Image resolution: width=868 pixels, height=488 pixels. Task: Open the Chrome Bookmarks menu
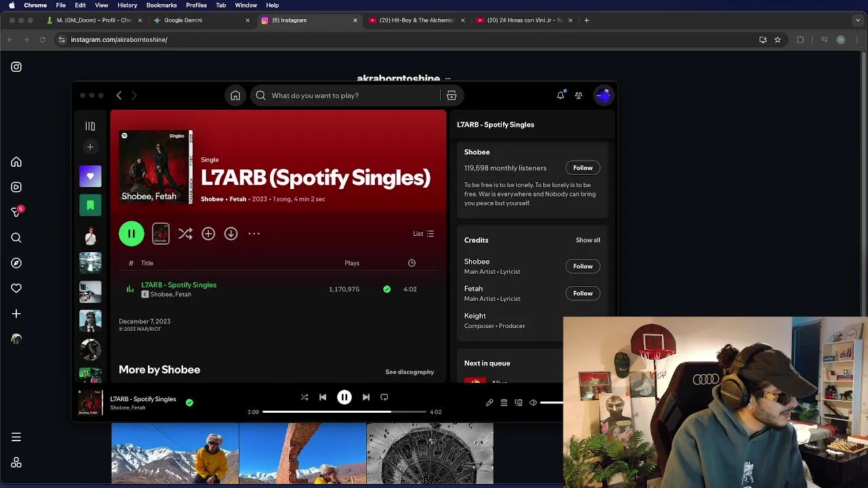tap(161, 5)
